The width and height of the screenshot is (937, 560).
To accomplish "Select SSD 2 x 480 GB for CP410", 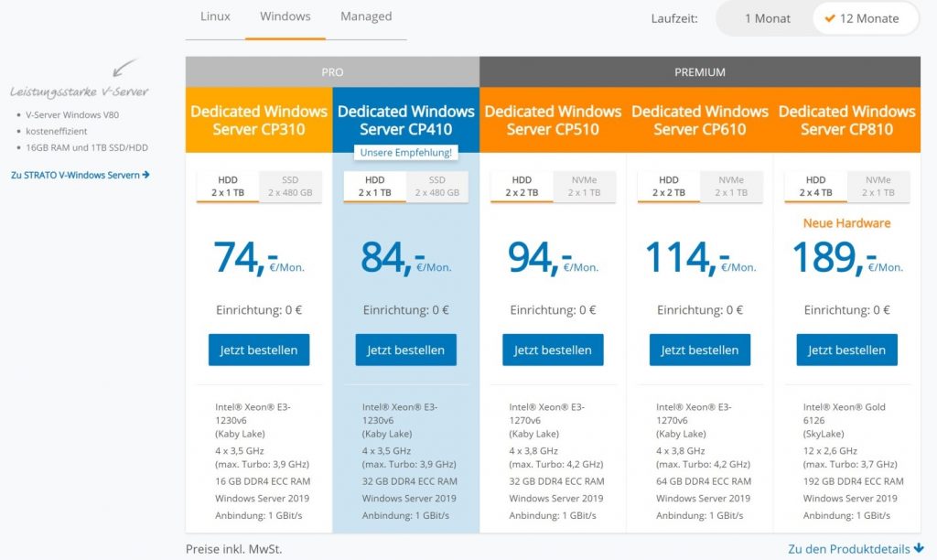I will 436,187.
